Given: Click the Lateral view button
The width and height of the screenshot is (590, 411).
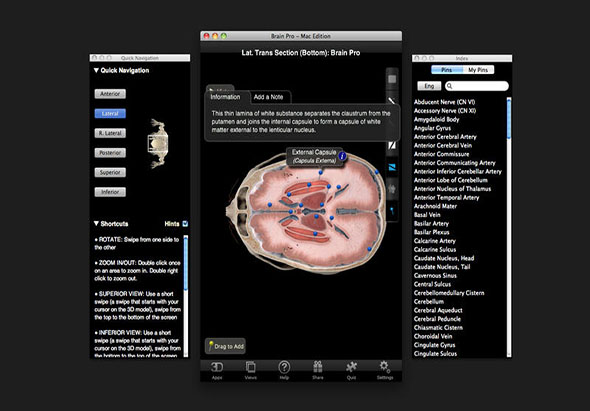Looking at the screenshot, I should coord(110,113).
